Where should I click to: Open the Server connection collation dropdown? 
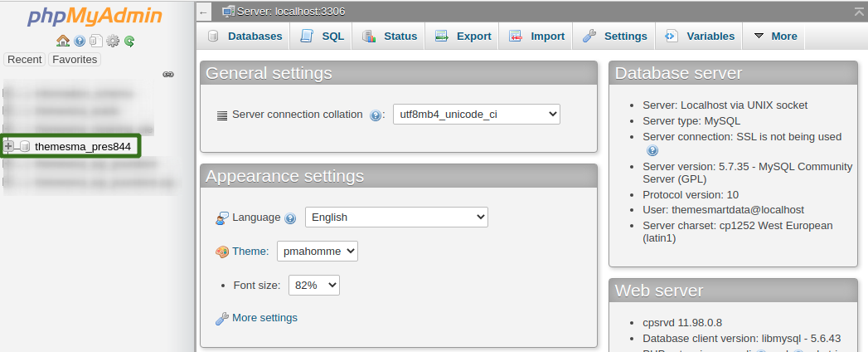click(477, 115)
